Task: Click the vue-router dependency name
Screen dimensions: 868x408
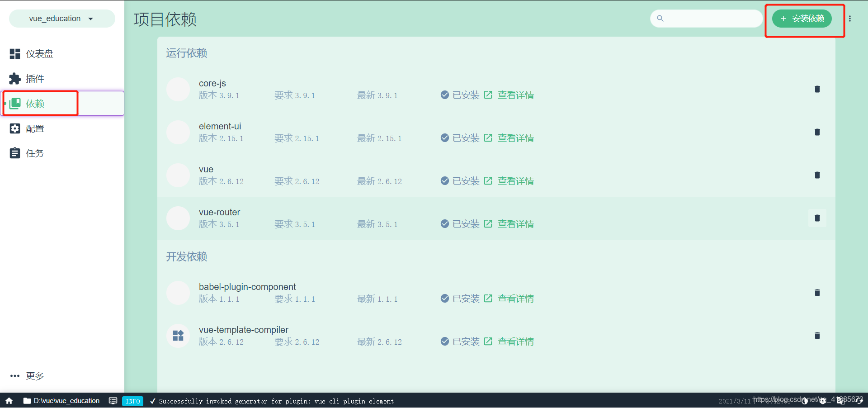Action: pos(220,212)
